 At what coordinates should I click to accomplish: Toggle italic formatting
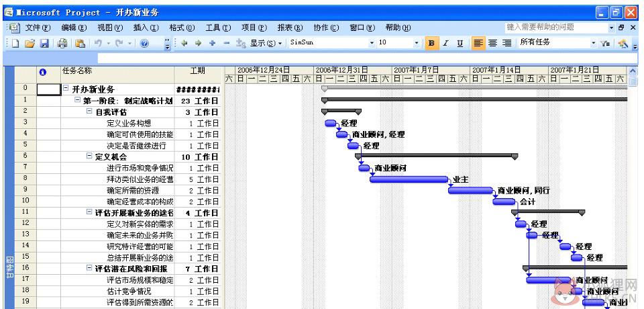(x=445, y=43)
